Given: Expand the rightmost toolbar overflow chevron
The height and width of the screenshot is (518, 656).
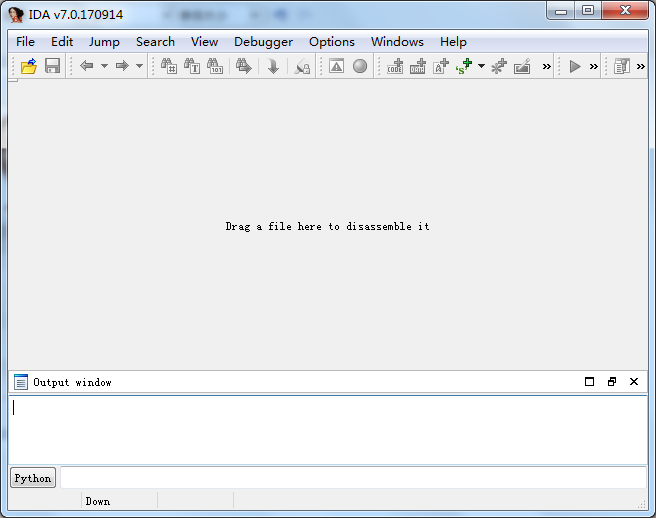Looking at the screenshot, I should point(641,66).
